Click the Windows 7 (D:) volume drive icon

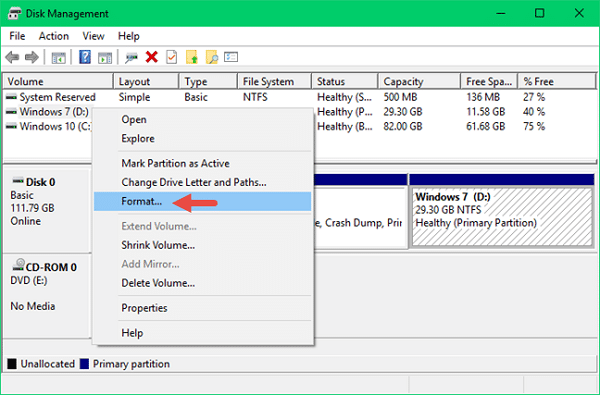tap(11, 112)
